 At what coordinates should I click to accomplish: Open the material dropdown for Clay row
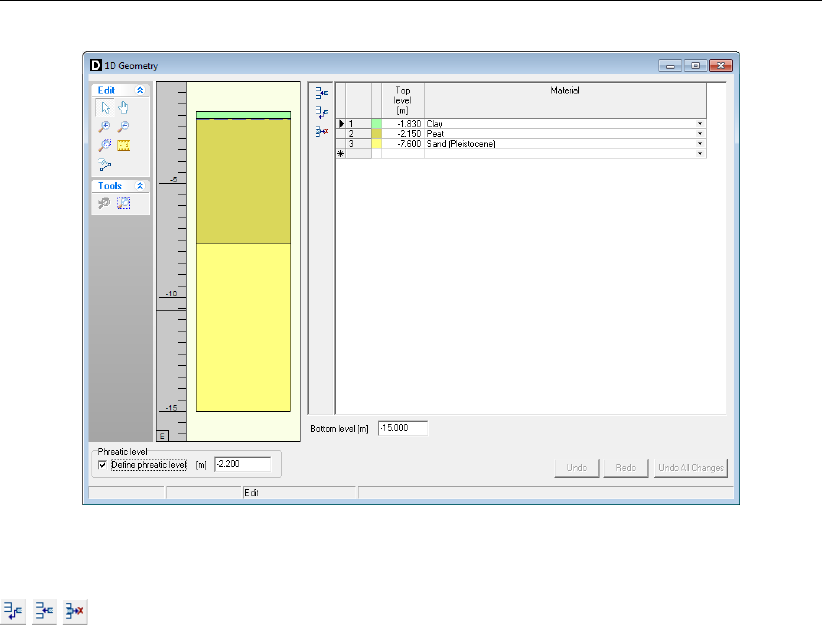coord(700,124)
